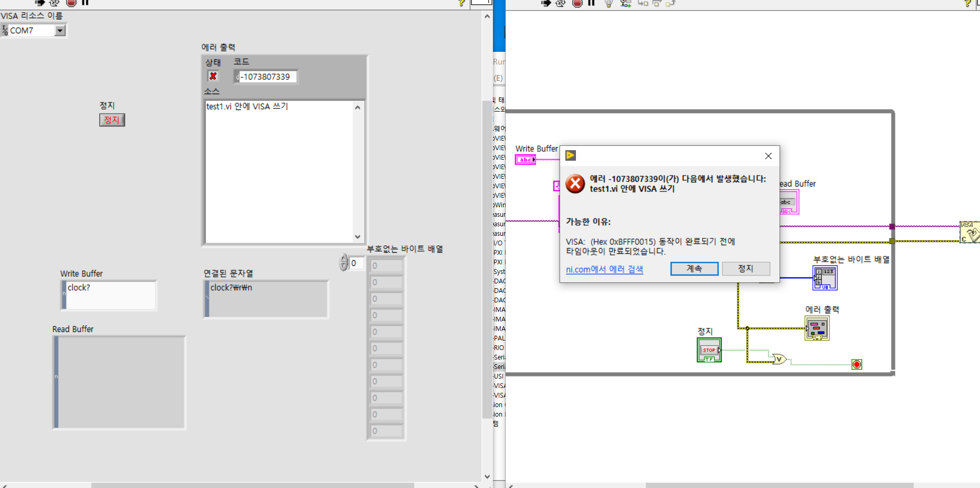Select the OR gate node
This screenshot has height=488, width=980.
point(779,360)
